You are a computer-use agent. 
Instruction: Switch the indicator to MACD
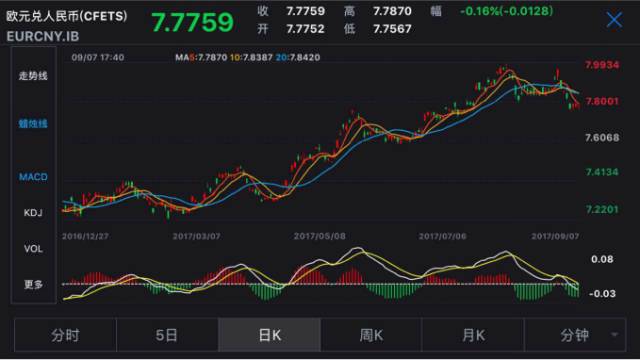click(x=33, y=177)
